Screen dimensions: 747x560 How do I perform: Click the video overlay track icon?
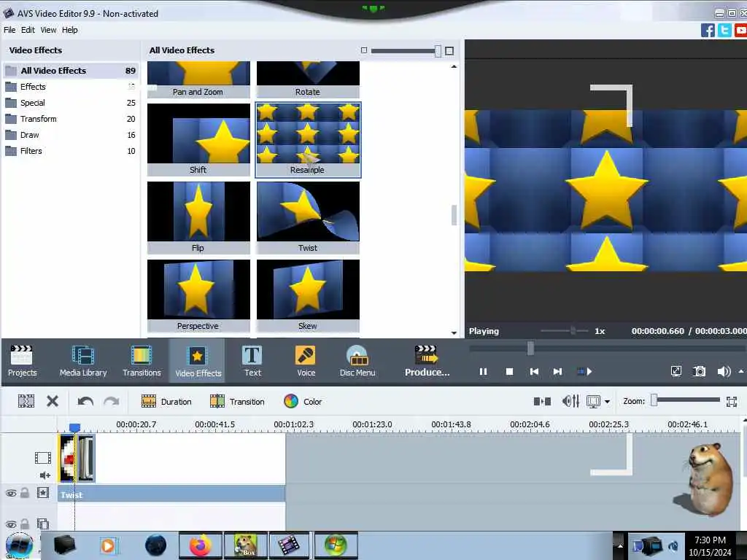[43, 524]
